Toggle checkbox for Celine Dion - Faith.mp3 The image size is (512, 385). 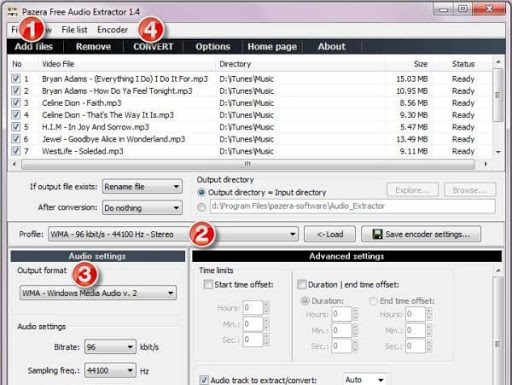click(x=16, y=103)
